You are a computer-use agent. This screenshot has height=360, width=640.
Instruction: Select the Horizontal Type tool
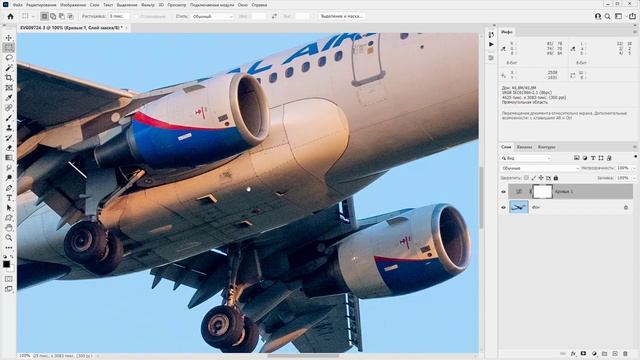click(9, 198)
